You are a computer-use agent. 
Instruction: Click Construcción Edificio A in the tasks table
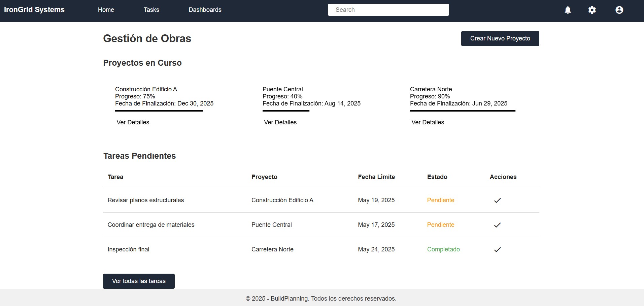pos(282,200)
